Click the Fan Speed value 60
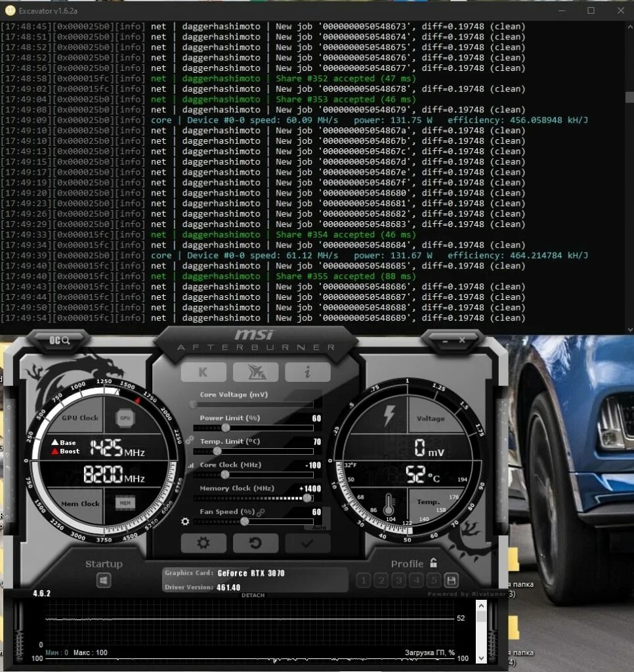Viewport: 634px width, 672px height. pyautogui.click(x=316, y=512)
